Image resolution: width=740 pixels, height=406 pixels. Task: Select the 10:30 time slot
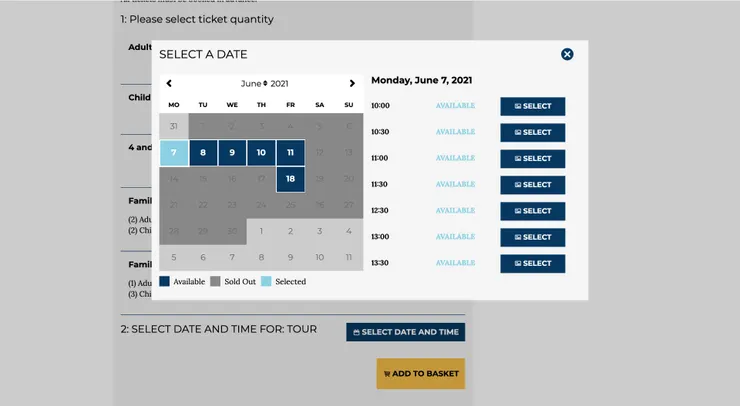(x=532, y=132)
